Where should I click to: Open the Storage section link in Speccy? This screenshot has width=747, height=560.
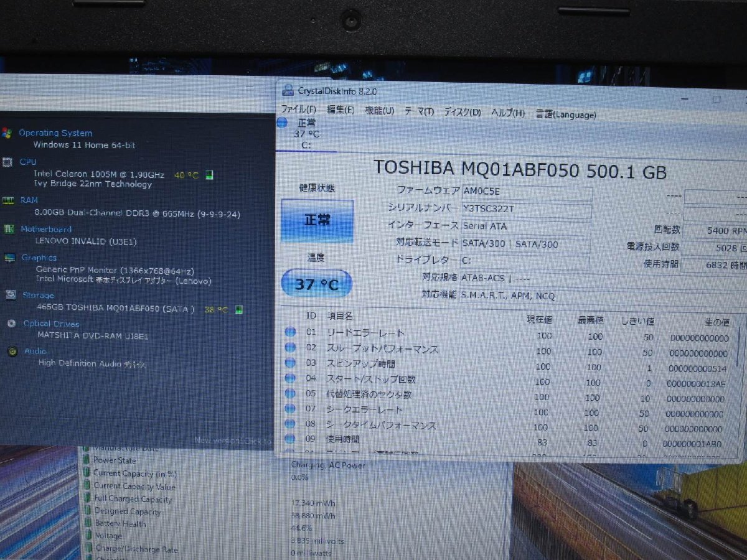(39, 295)
